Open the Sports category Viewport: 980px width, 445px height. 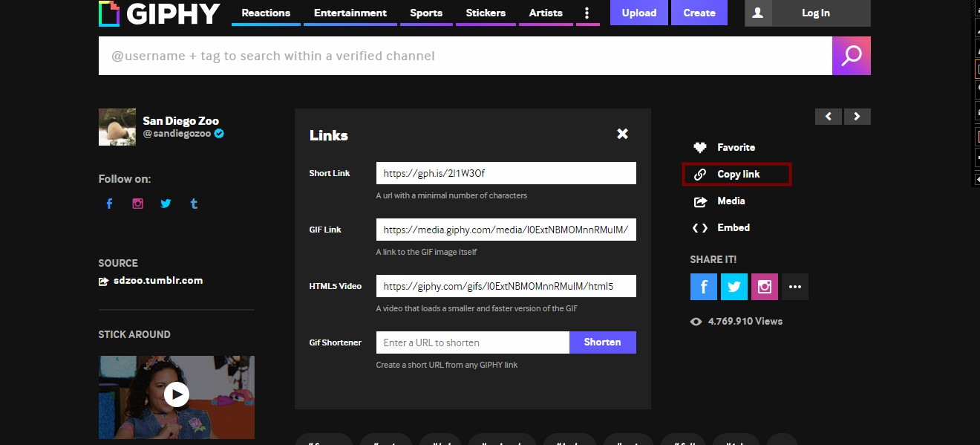(x=426, y=13)
